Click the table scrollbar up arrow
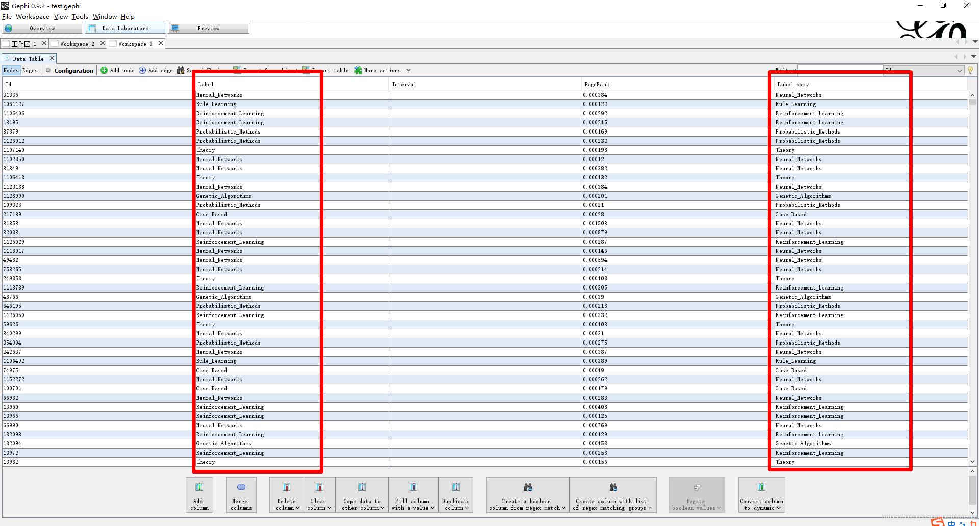Screen dimensions: 980x526 [x=972, y=95]
